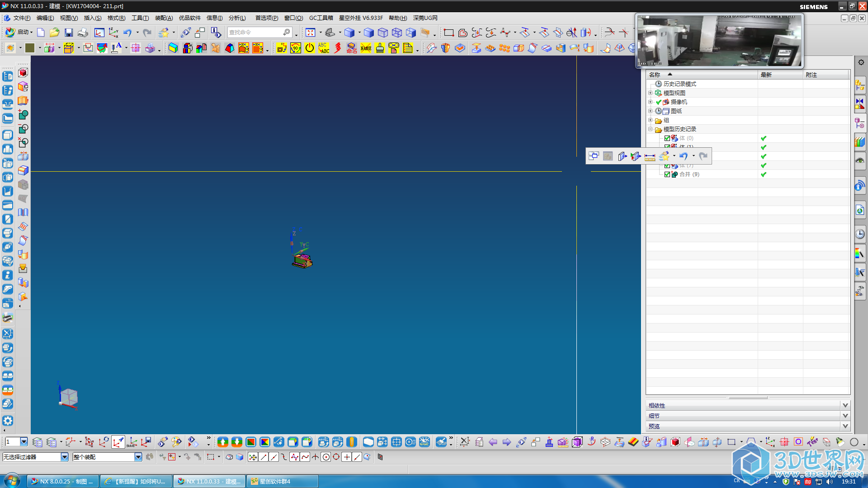Expand the 组 tree node
The width and height of the screenshot is (868, 488).
pos(651,120)
